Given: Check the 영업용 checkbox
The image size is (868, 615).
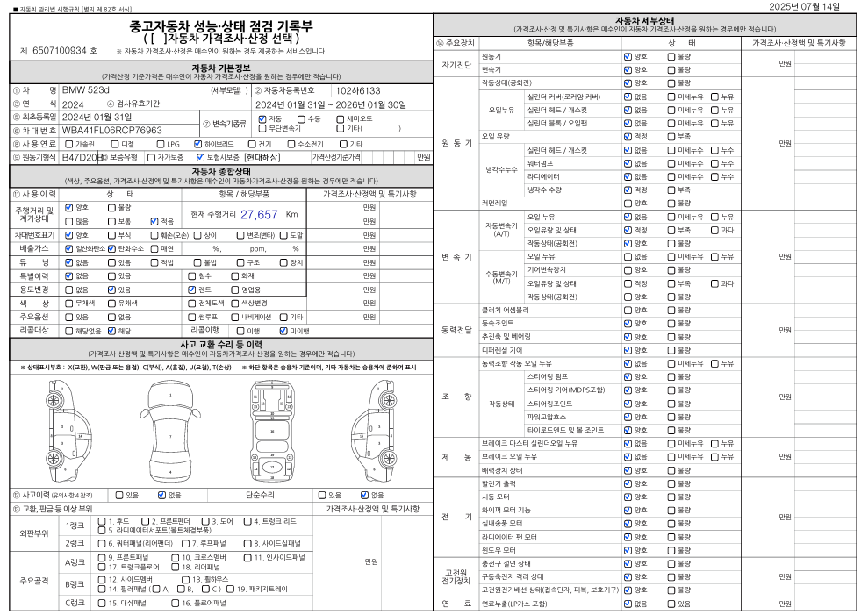Looking at the screenshot, I should [x=234, y=290].
